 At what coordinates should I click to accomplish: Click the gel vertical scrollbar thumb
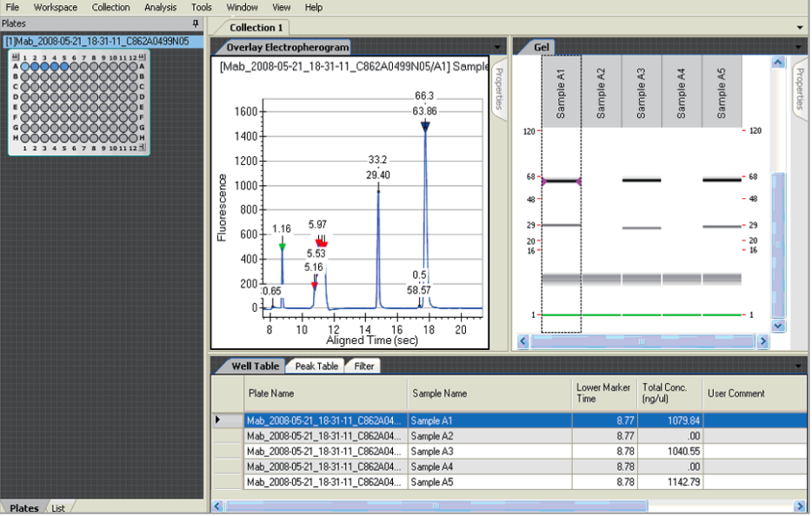point(778,245)
